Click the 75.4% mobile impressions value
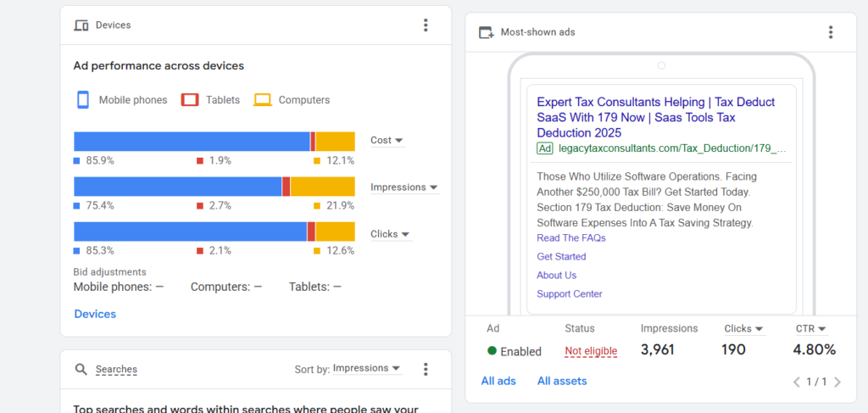The height and width of the screenshot is (413, 868). coord(100,206)
